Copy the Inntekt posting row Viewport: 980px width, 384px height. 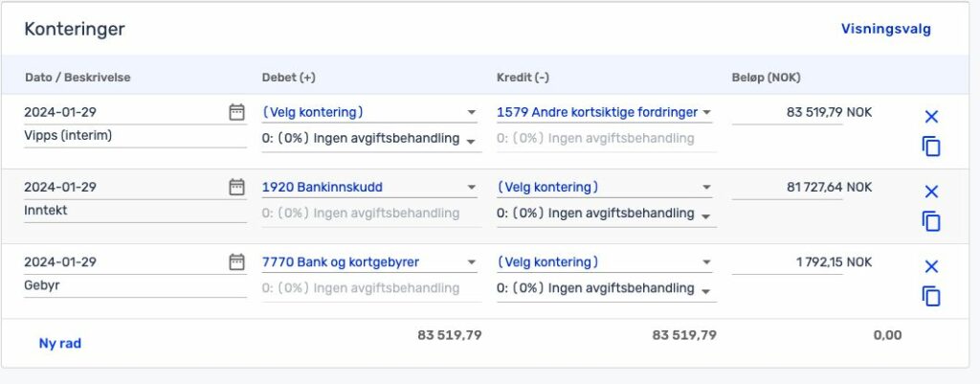tap(931, 221)
